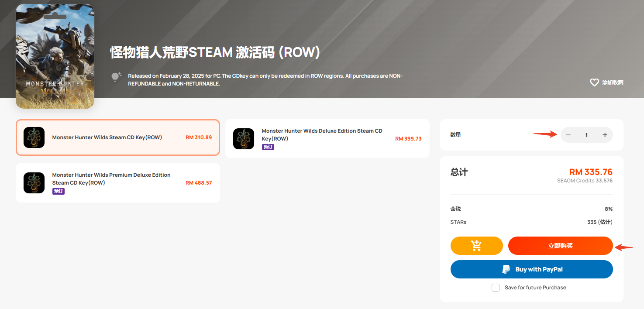Enable the Save for future Purchase checkbox
644x309 pixels.
coord(496,288)
